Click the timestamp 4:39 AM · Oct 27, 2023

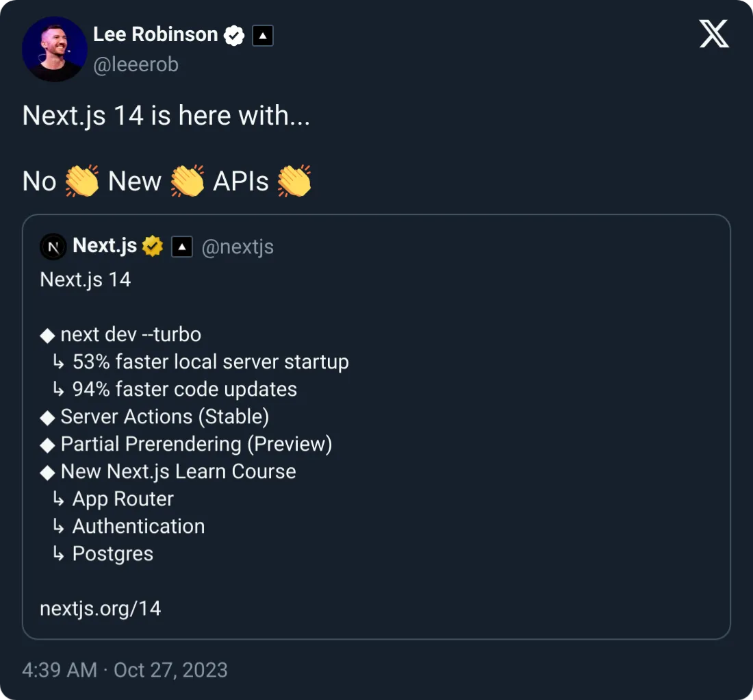[125, 670]
